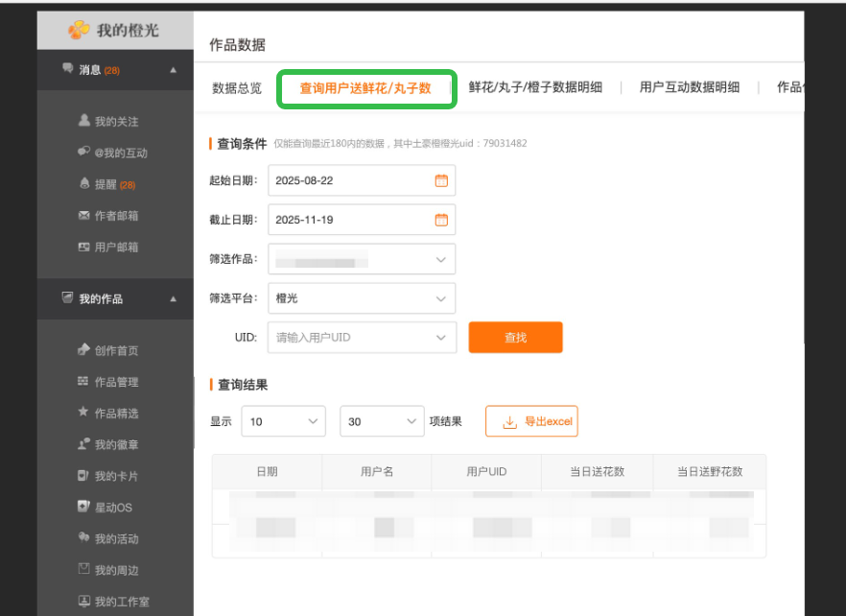Open the display count dropdown showing 10

(313, 421)
